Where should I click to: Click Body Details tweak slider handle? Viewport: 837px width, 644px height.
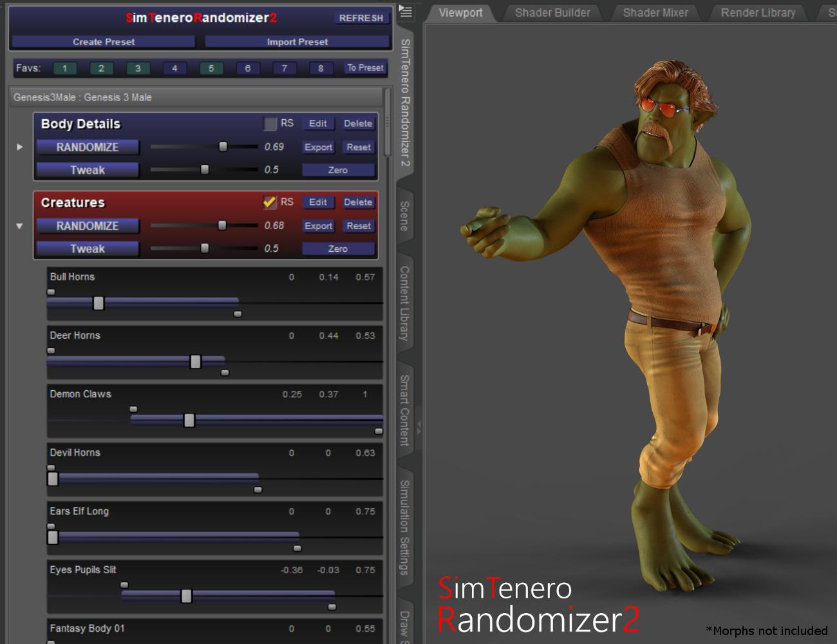205,169
